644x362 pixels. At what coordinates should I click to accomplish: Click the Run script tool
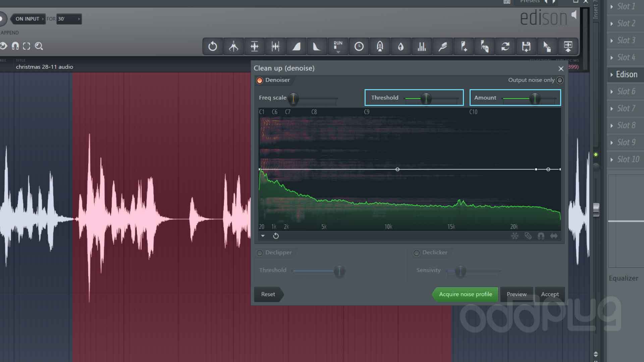pos(338,44)
